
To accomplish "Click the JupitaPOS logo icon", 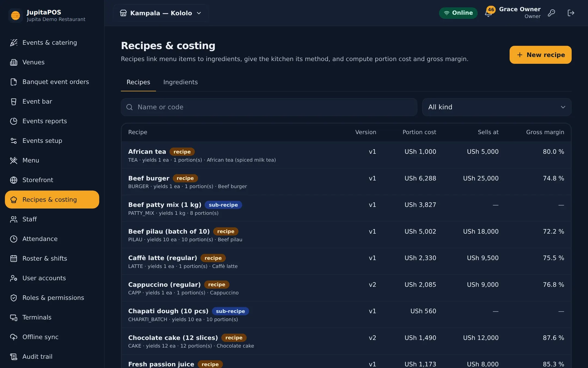I will tap(16, 16).
